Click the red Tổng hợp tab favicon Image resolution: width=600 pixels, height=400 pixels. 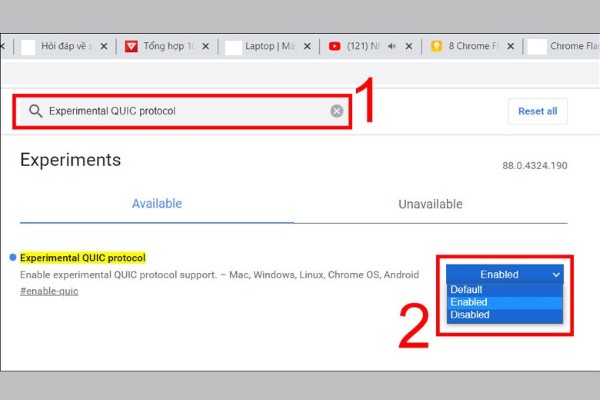pyautogui.click(x=131, y=46)
